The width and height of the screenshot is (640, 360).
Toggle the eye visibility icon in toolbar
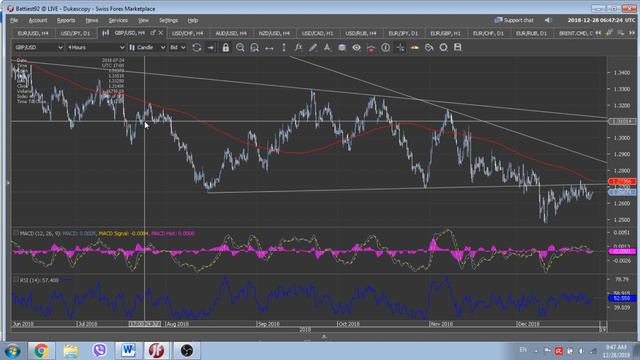pos(356,47)
